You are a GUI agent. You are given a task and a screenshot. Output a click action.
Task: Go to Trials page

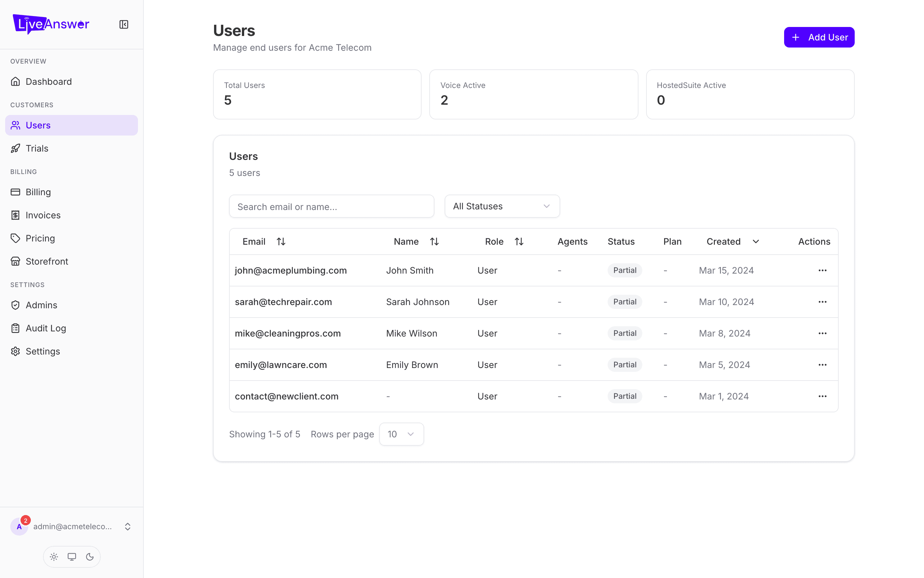click(x=72, y=148)
